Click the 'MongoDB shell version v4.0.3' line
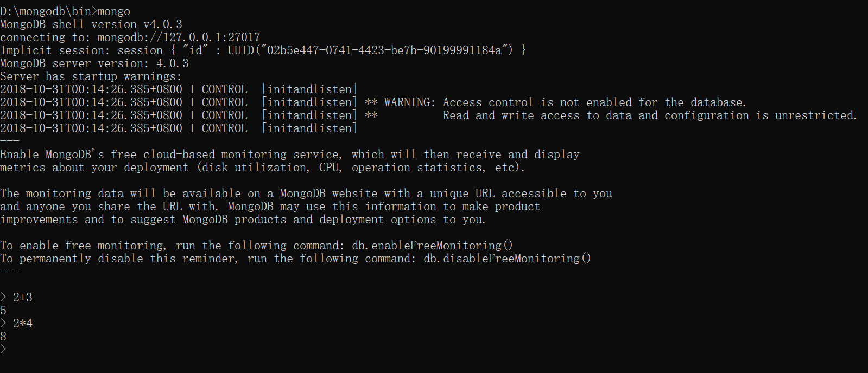The width and height of the screenshot is (868, 373). coord(91,24)
